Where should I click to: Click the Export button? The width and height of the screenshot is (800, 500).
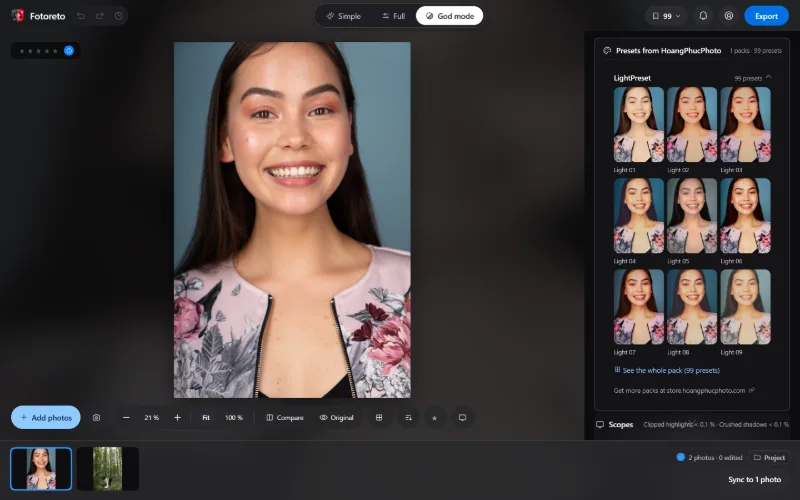pyautogui.click(x=766, y=16)
